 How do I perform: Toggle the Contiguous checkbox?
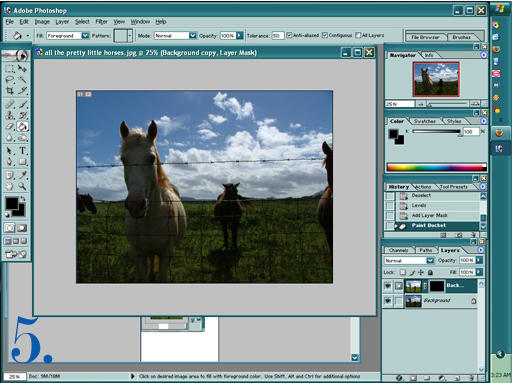point(325,35)
